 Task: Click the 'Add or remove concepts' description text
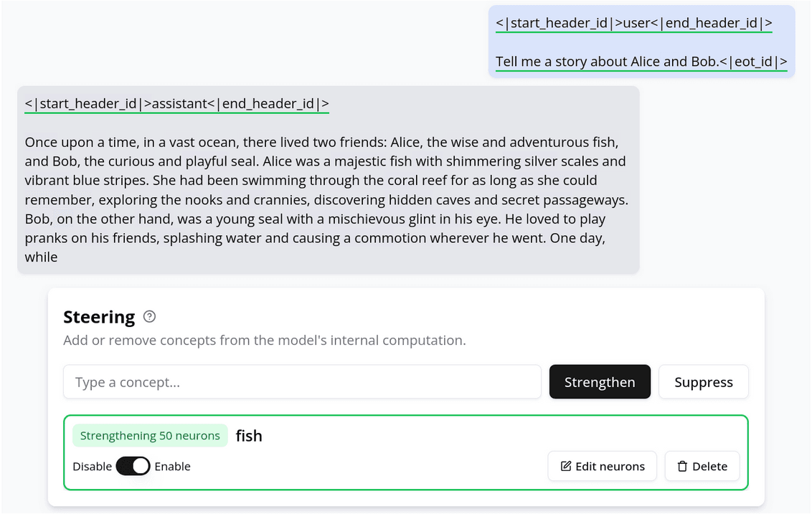pos(265,340)
